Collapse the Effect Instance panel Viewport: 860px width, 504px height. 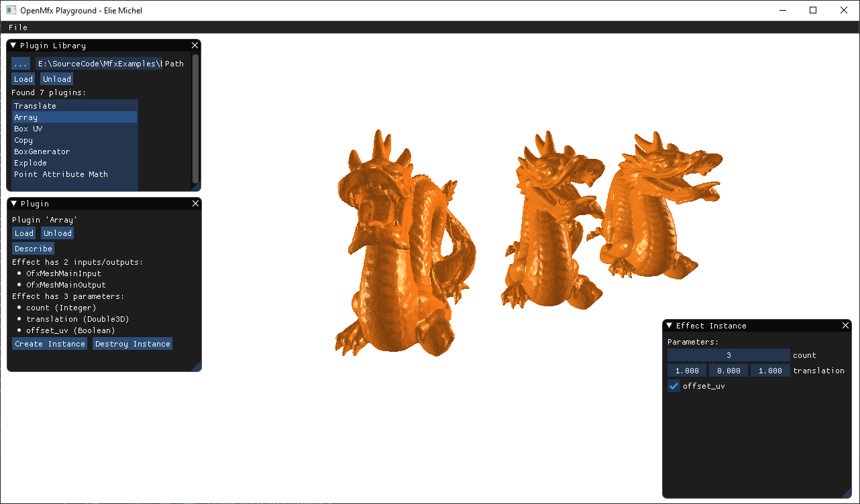(x=669, y=326)
